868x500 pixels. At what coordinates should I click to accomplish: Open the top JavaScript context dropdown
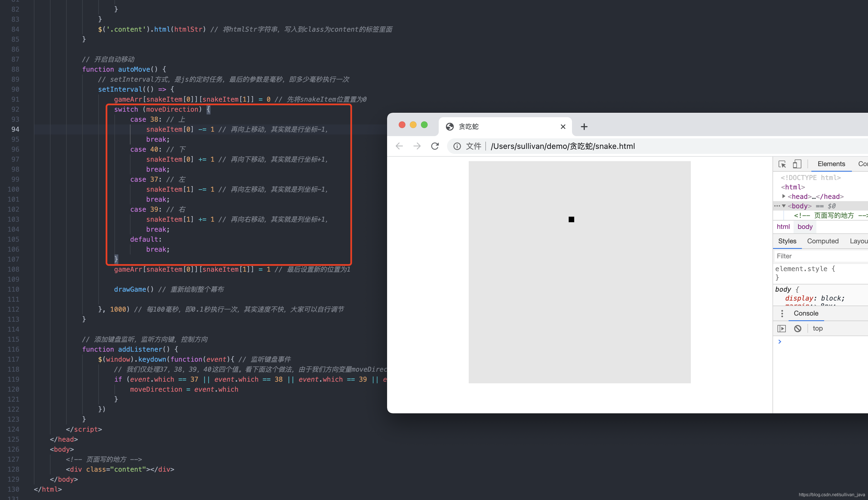(x=818, y=329)
